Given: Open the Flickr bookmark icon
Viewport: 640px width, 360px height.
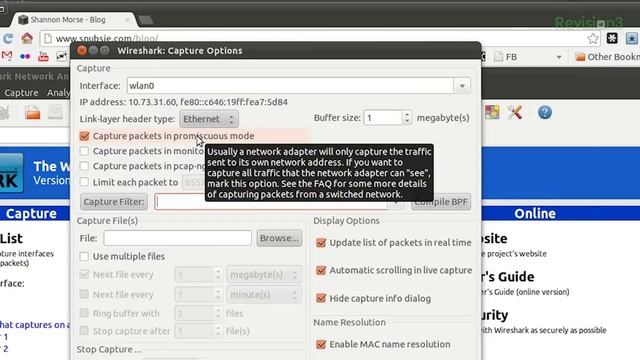Looking at the screenshot, I should (x=25, y=56).
